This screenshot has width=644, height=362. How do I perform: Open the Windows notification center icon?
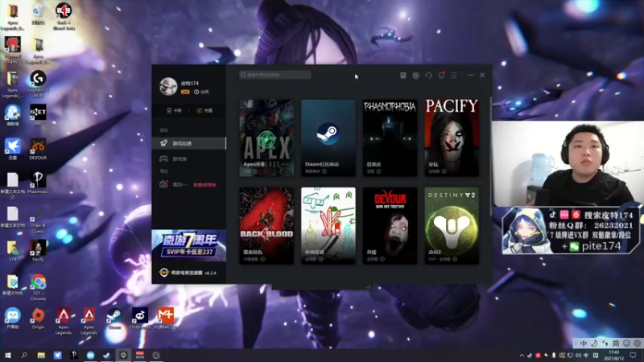tap(633, 355)
